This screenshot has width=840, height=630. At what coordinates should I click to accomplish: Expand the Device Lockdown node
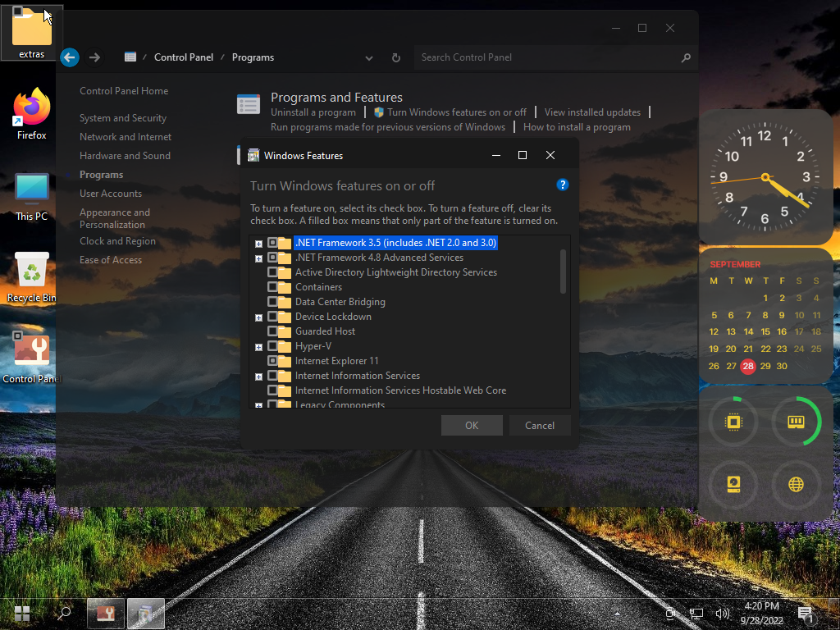[258, 317]
